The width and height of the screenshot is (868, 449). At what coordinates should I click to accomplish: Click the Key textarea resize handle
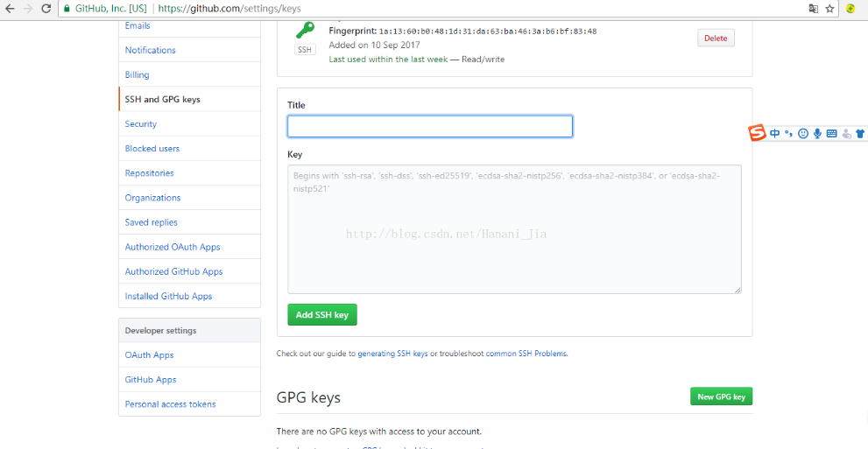(737, 290)
